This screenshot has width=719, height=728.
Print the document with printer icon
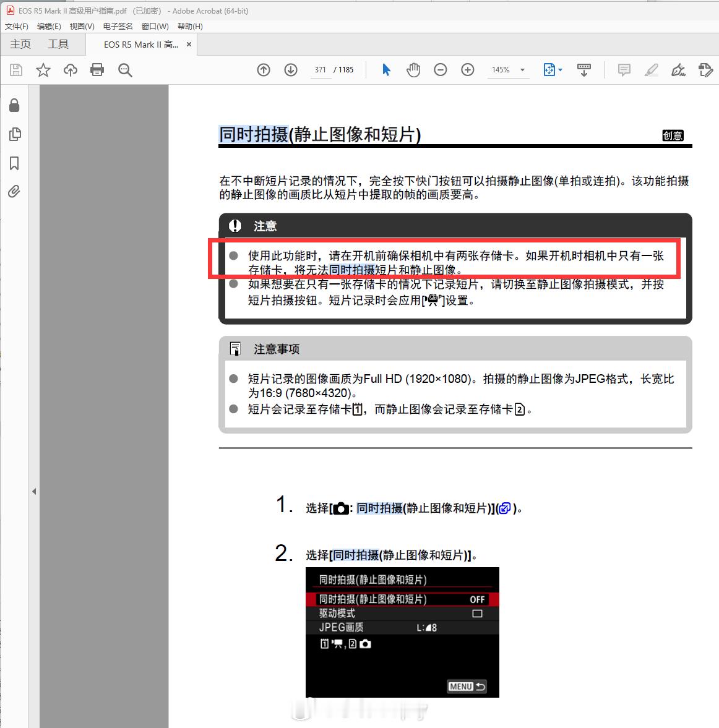(97, 70)
